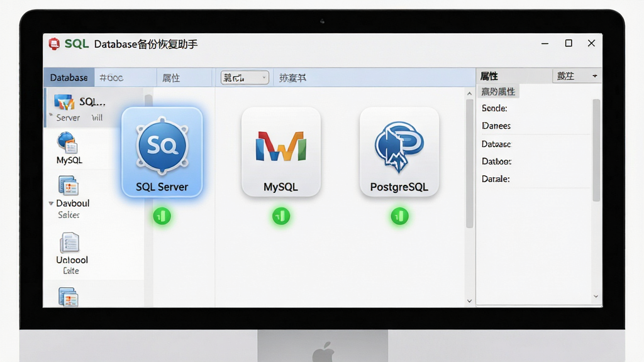Open the Ucloool sidebar document icon
Viewport: 644px width, 362px height.
69,243
